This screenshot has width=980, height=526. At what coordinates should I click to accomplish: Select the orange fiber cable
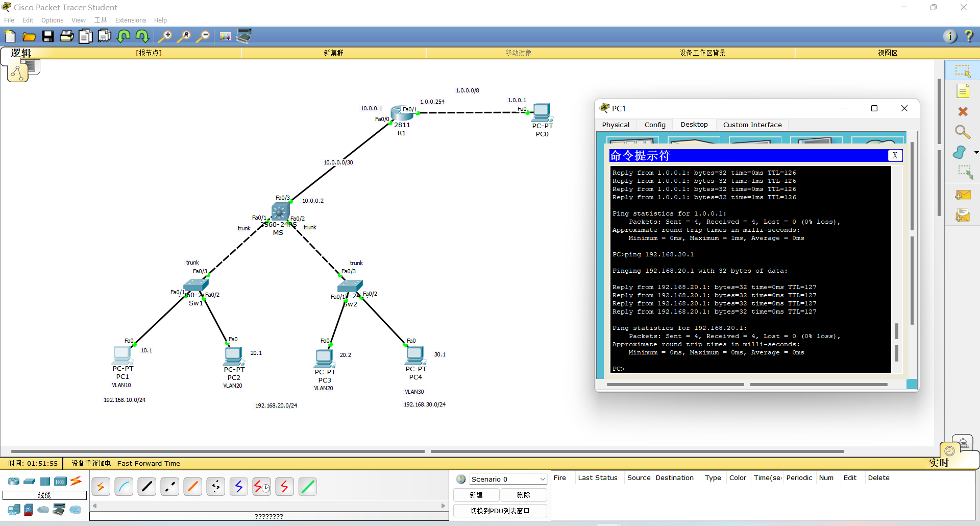click(x=193, y=487)
